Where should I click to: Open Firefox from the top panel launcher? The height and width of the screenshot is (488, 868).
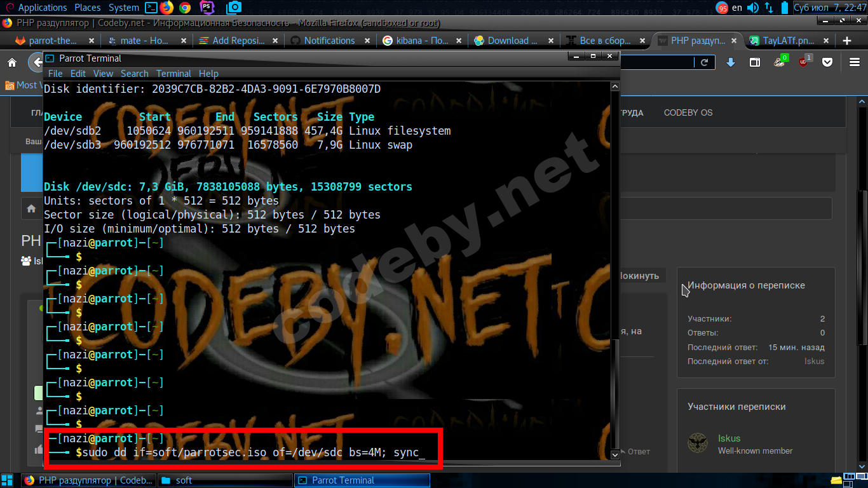click(x=167, y=8)
